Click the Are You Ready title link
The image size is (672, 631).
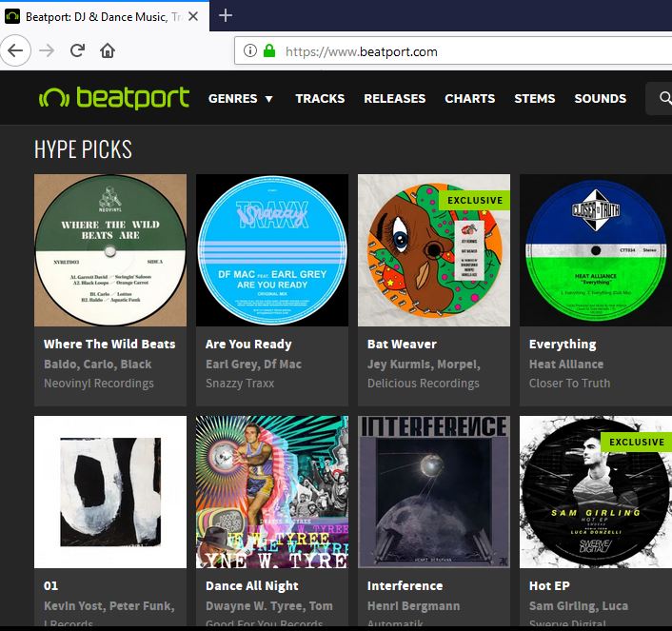click(x=248, y=345)
